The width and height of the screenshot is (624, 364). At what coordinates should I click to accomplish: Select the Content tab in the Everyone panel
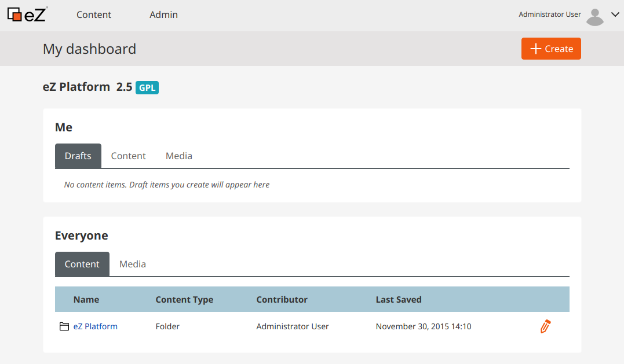(x=82, y=264)
